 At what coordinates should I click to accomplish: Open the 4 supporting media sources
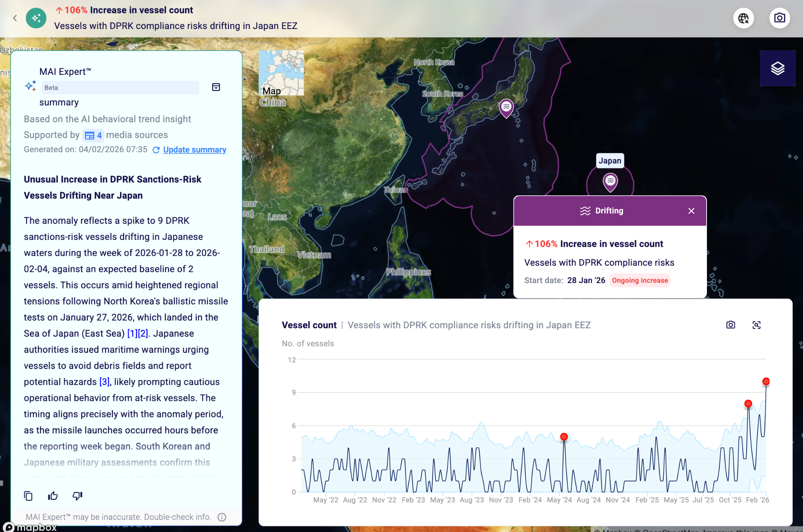[93, 135]
